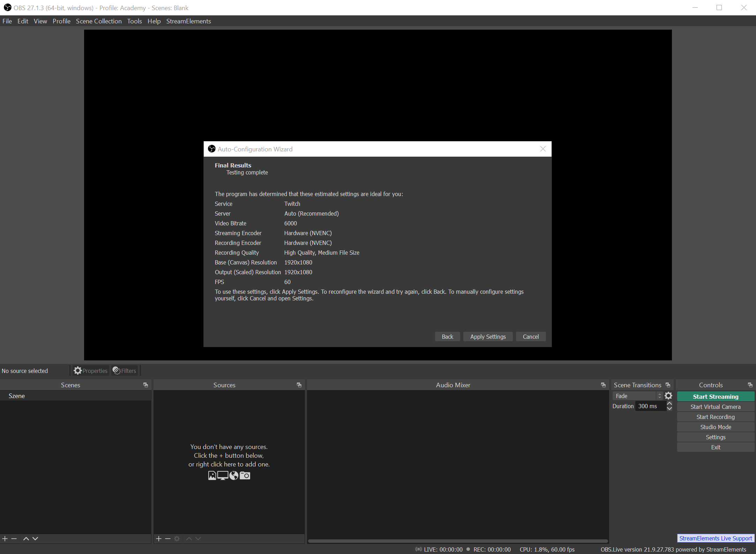Image resolution: width=756 pixels, height=554 pixels.
Task: Click Back to reconfigure wizard
Action: point(448,336)
